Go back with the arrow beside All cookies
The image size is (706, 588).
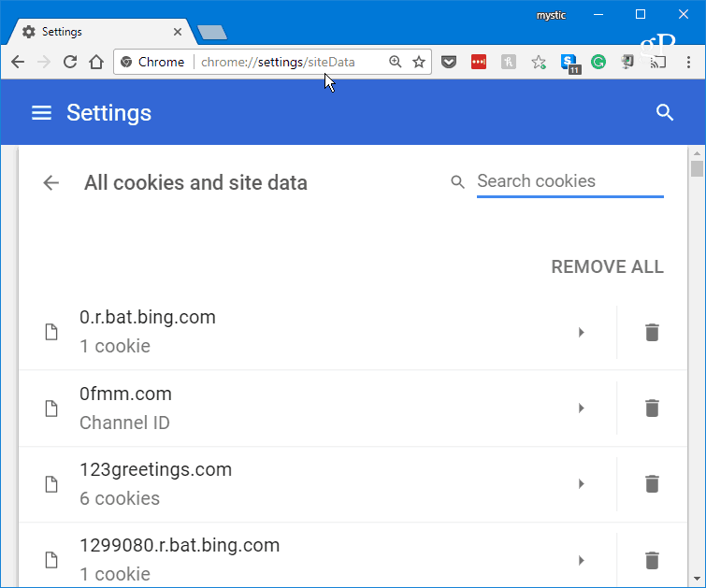coord(51,183)
